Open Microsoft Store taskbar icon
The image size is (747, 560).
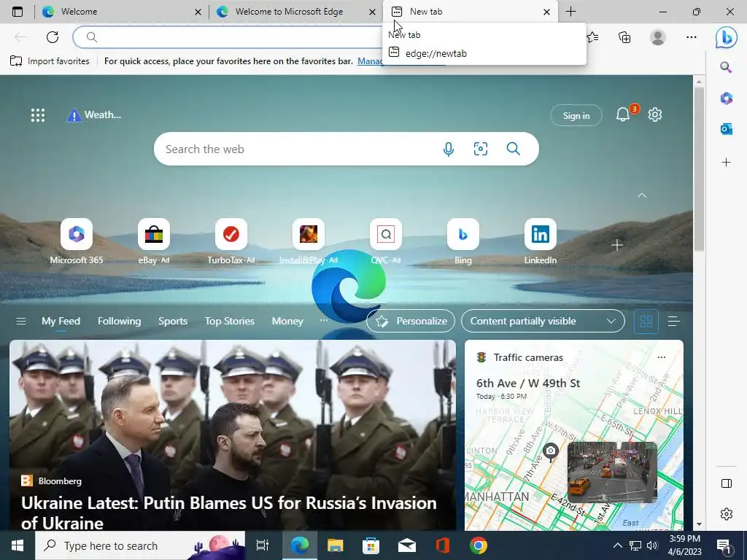point(371,545)
